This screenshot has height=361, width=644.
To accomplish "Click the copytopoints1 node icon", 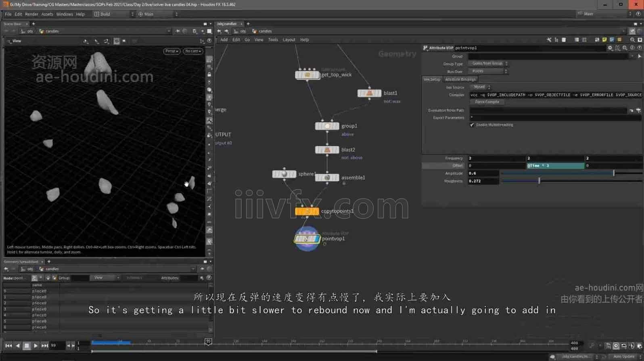I will pyautogui.click(x=307, y=211).
